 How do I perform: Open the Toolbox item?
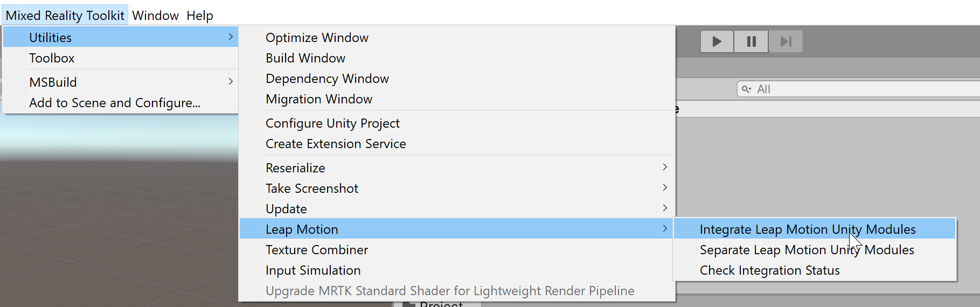tap(52, 58)
